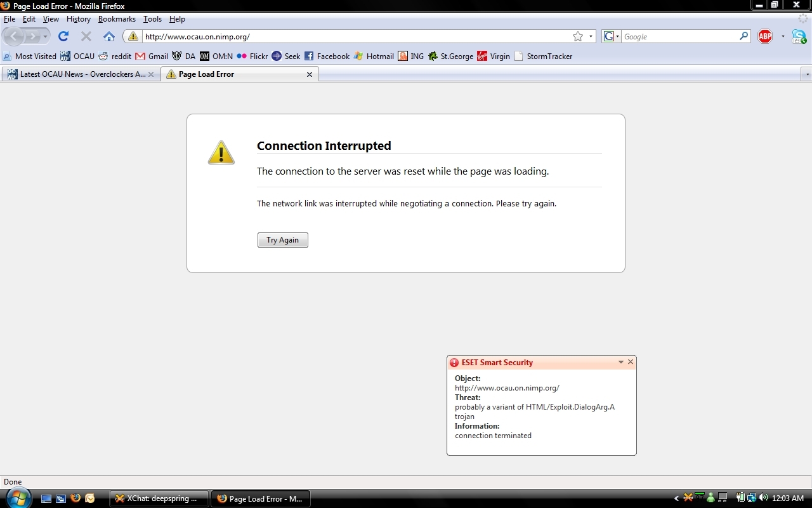Open the back/forward history dropdown arrow
Screen dimensions: 812x508
coord(45,37)
